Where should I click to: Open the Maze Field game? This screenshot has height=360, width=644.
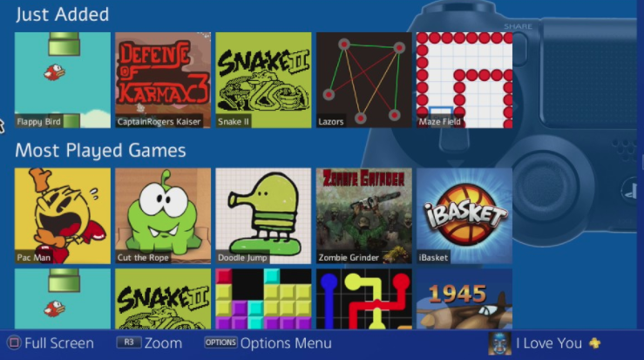(464, 80)
